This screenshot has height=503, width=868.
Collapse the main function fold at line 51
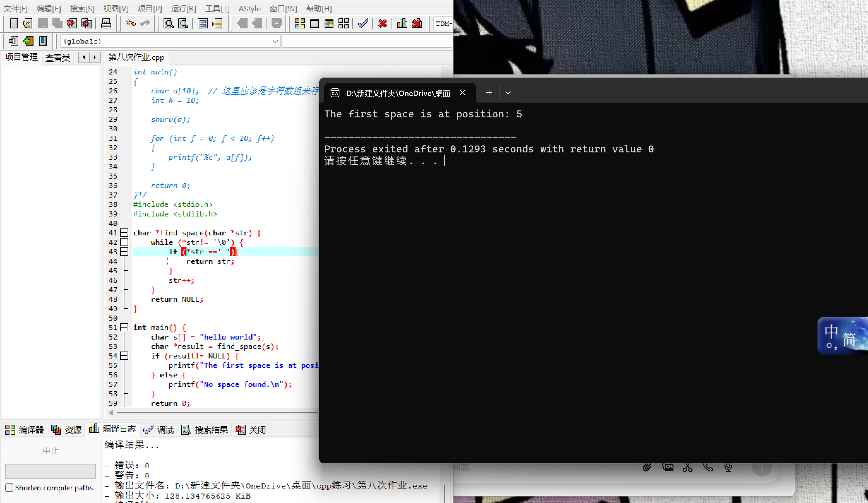pos(124,328)
